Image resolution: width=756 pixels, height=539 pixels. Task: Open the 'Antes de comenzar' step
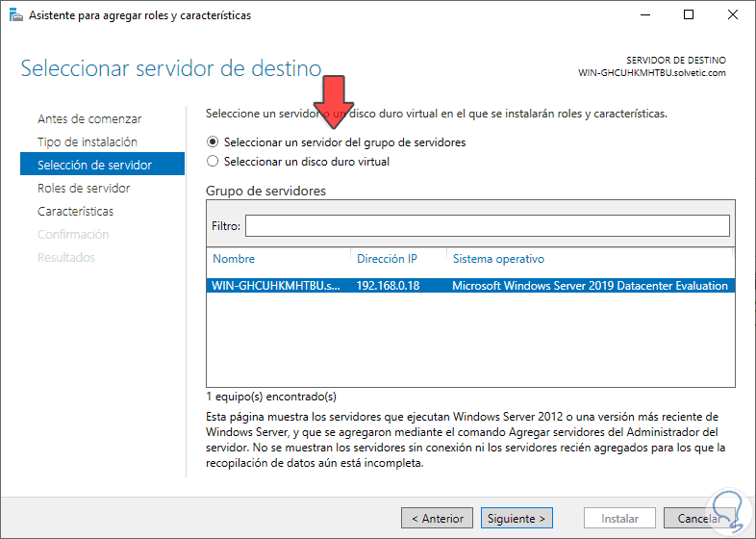pyautogui.click(x=89, y=118)
